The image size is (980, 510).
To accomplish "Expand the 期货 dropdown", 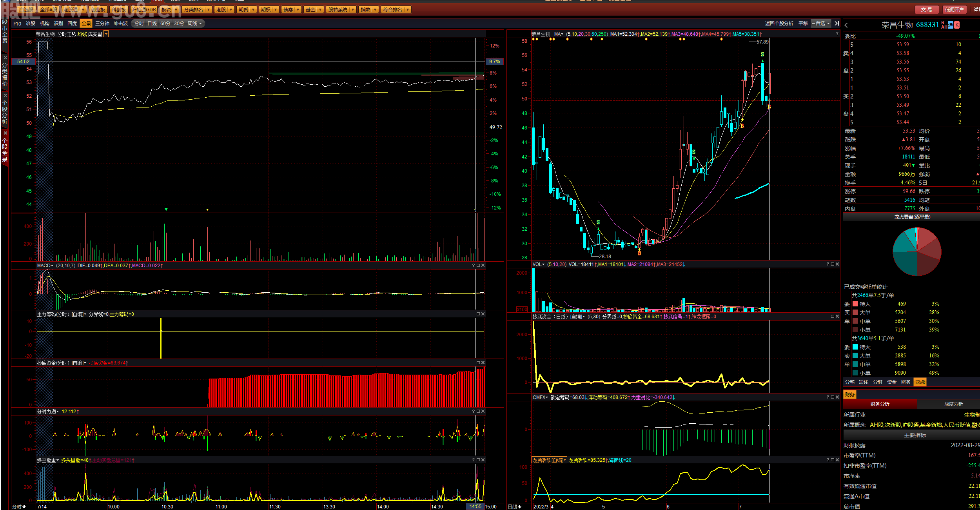I will pyautogui.click(x=253, y=9).
